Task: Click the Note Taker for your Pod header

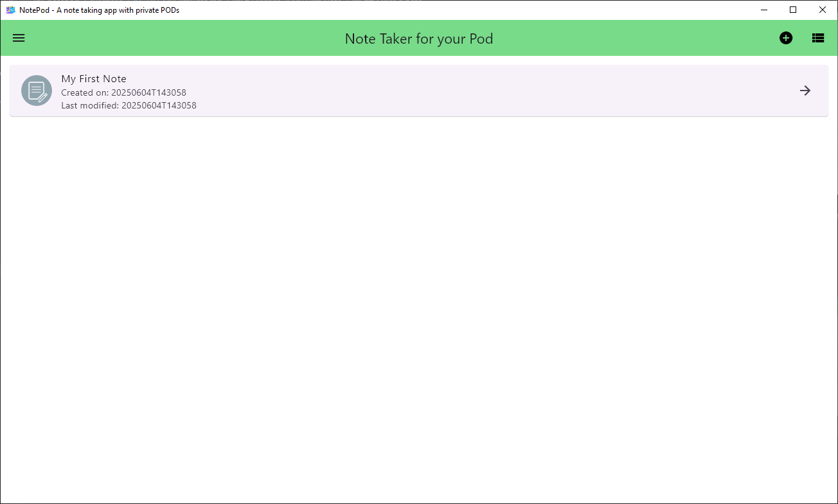Action: (x=418, y=39)
